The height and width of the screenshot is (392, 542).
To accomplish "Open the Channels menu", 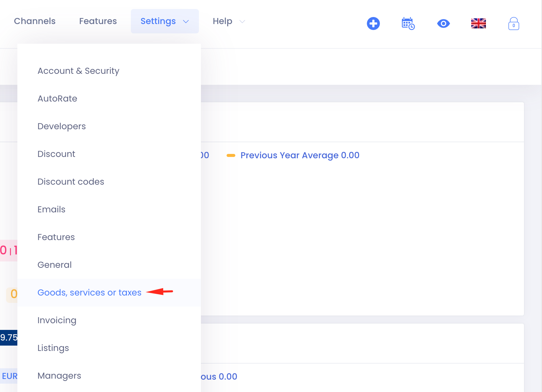I will [34, 21].
